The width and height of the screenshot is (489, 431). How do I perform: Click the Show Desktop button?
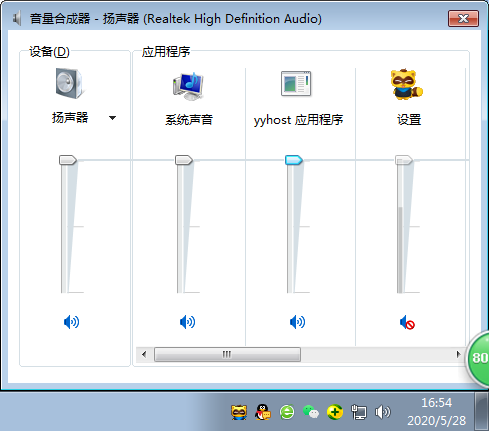(x=481, y=411)
